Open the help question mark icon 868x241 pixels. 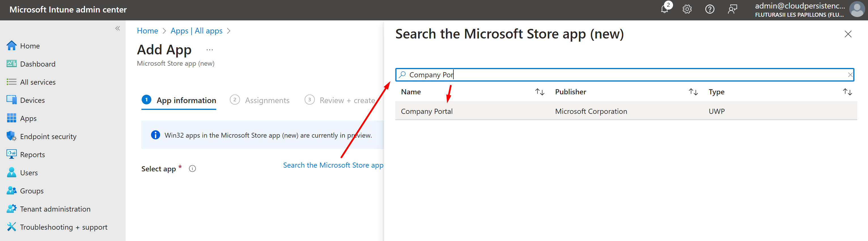(x=710, y=9)
